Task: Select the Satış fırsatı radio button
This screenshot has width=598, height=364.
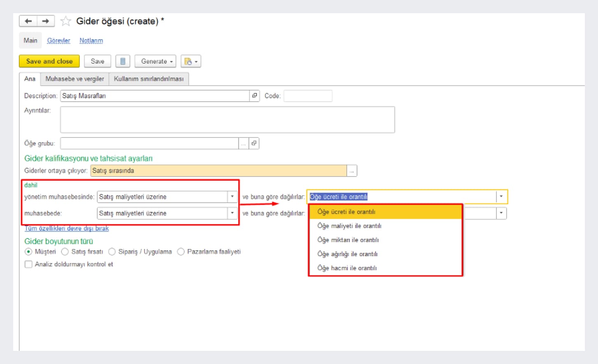Action: (x=65, y=252)
